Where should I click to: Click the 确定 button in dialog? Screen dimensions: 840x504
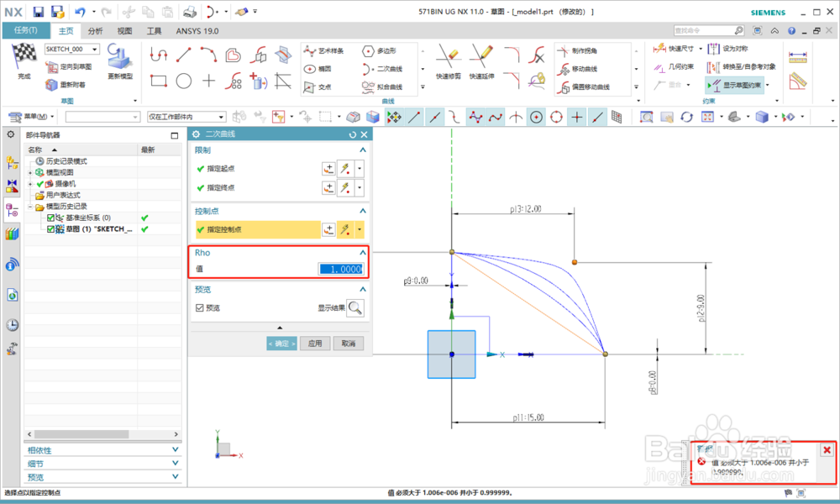(x=281, y=344)
